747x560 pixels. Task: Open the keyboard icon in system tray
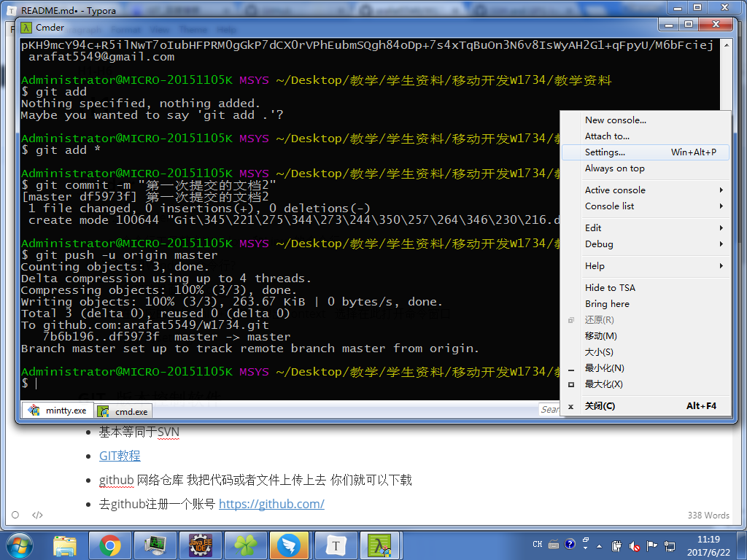[x=554, y=544]
